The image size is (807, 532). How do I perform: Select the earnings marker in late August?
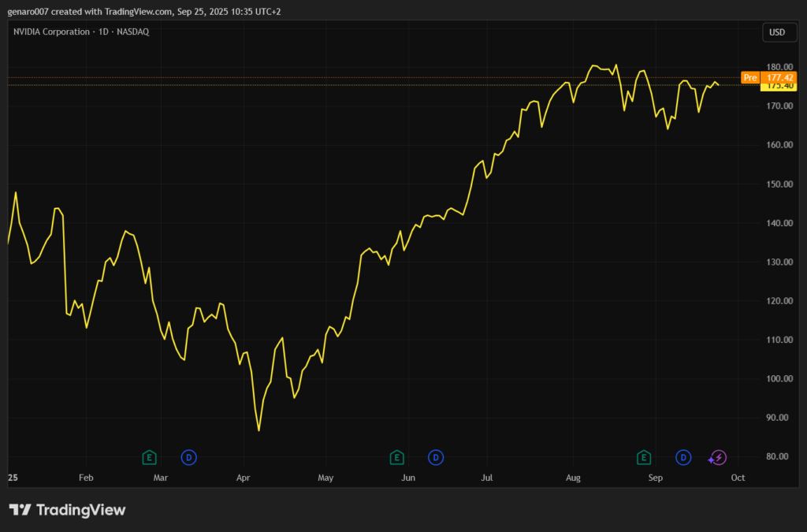point(644,457)
